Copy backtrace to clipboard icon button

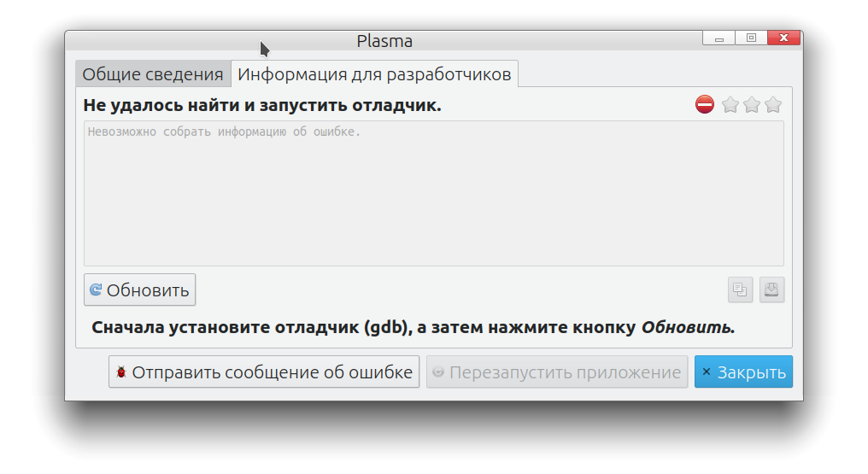740,290
